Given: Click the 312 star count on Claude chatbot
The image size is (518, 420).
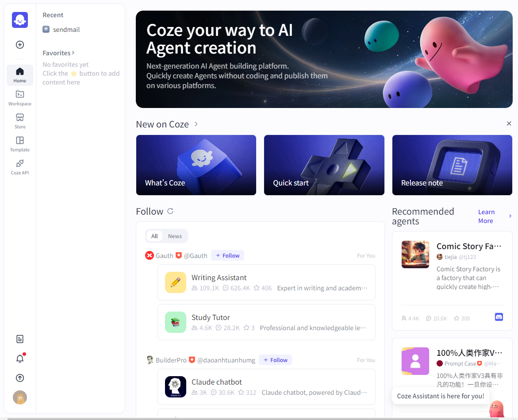Looking at the screenshot, I should 247,392.
